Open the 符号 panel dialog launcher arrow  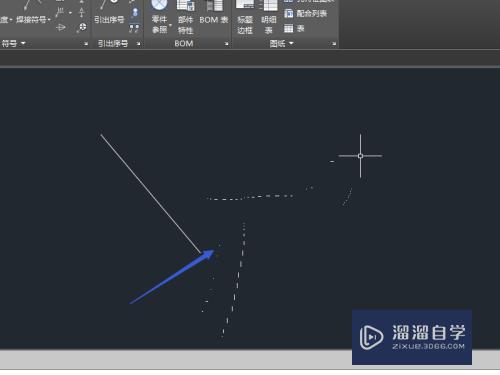(86, 44)
